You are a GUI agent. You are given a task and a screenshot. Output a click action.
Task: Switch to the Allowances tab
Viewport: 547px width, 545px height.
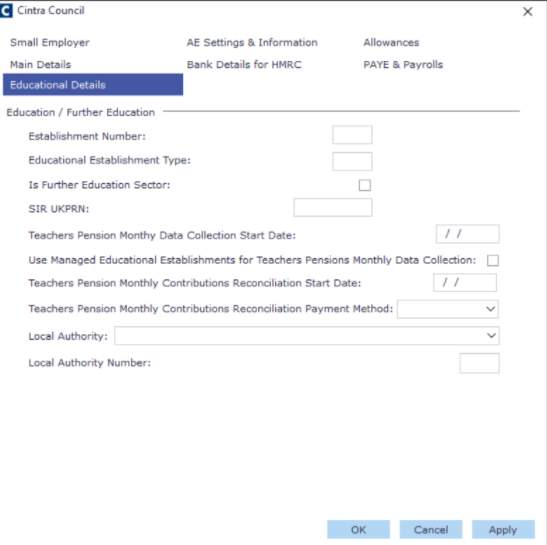click(x=391, y=43)
